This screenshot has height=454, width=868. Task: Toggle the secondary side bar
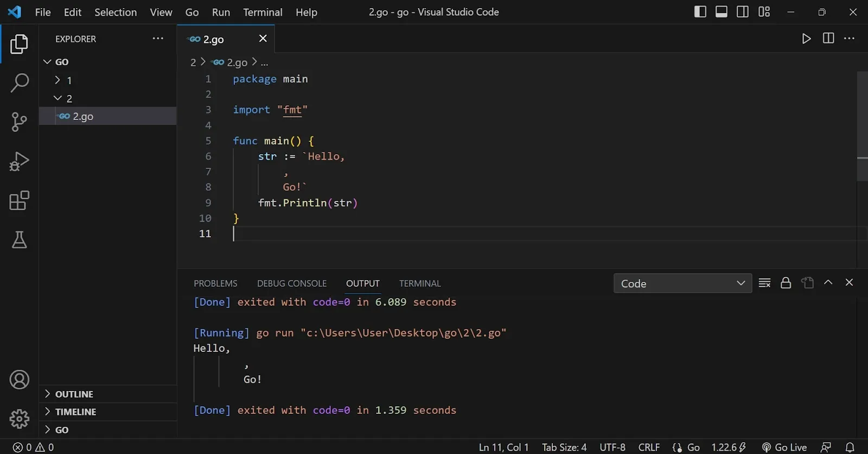pos(743,12)
